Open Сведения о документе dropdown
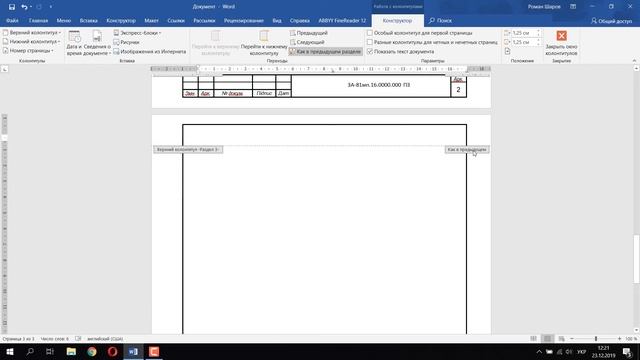 coord(97,43)
